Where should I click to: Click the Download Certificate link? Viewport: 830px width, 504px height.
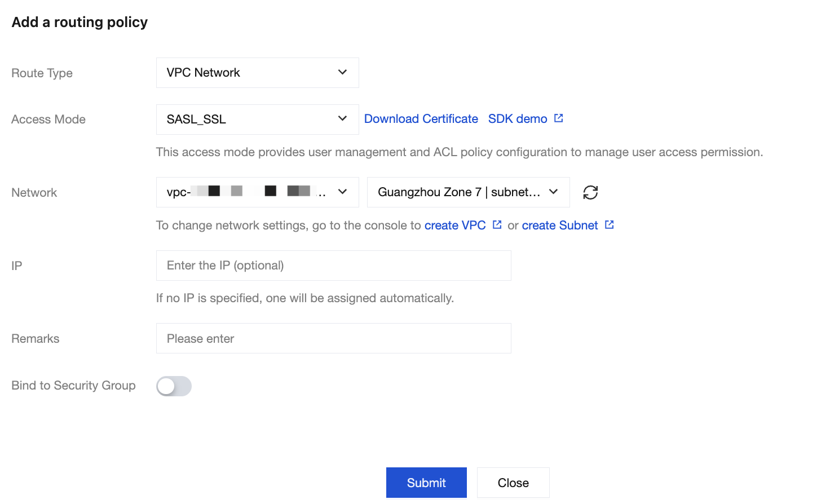(421, 119)
